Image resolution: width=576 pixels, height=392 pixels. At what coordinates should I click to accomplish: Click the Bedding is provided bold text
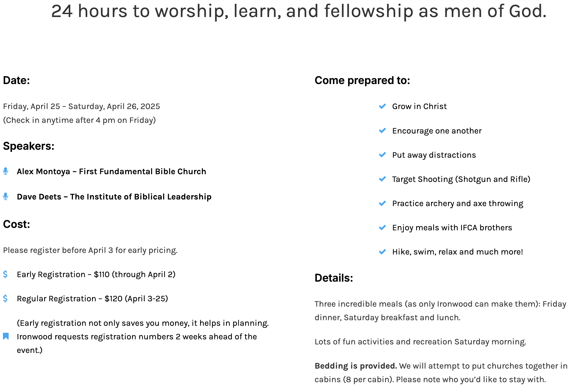coord(356,366)
